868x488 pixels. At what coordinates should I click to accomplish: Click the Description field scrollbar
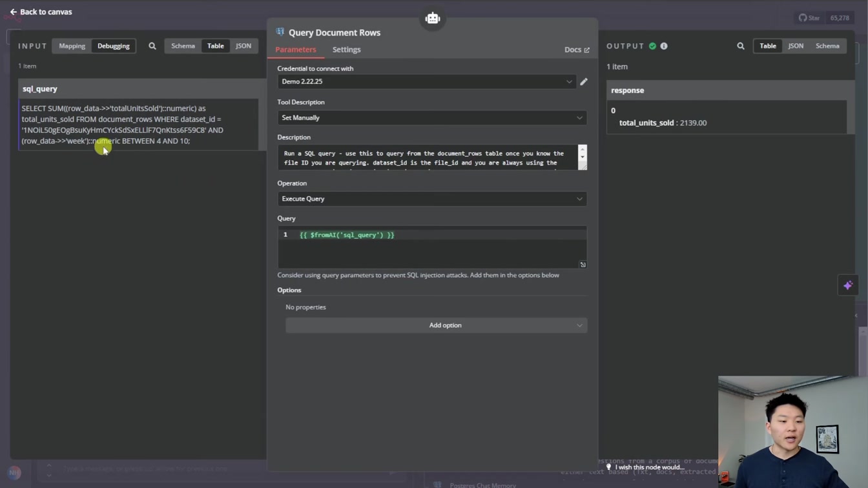tap(583, 154)
